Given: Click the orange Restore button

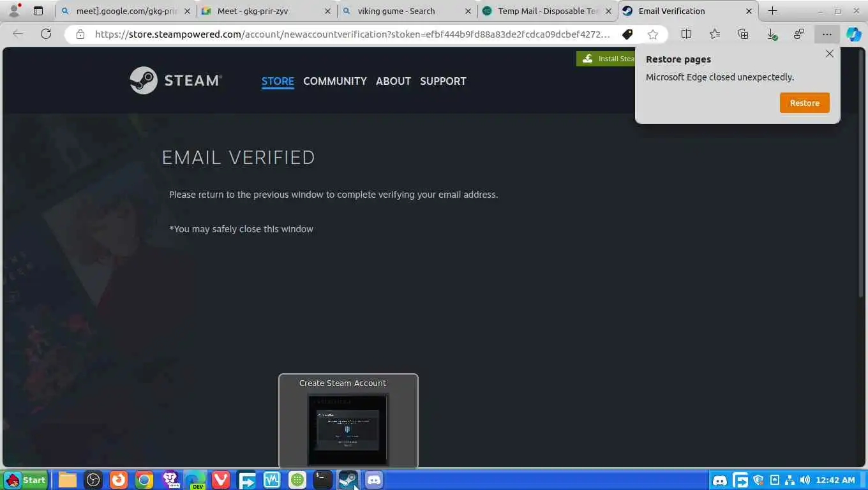Looking at the screenshot, I should pyautogui.click(x=804, y=103).
